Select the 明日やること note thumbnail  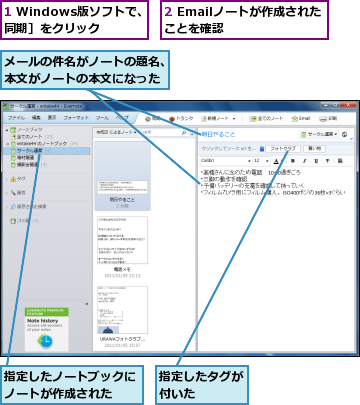click(122, 176)
